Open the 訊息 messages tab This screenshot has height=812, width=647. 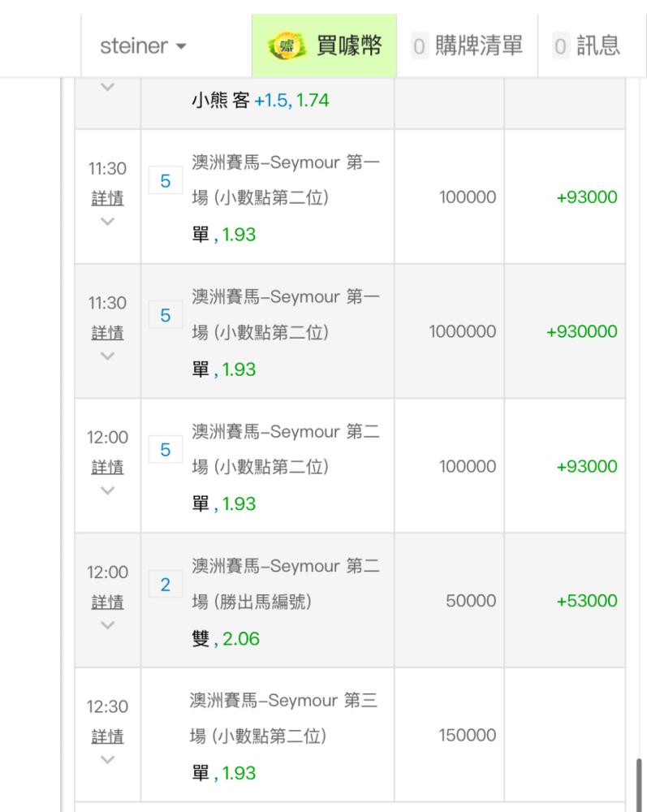coord(592,45)
